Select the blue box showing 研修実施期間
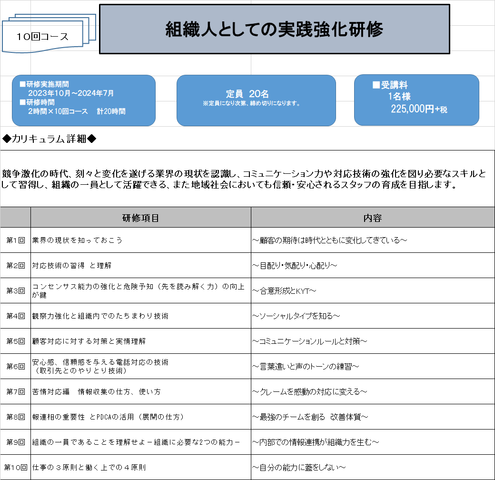The width and height of the screenshot is (495, 480). pyautogui.click(x=84, y=100)
